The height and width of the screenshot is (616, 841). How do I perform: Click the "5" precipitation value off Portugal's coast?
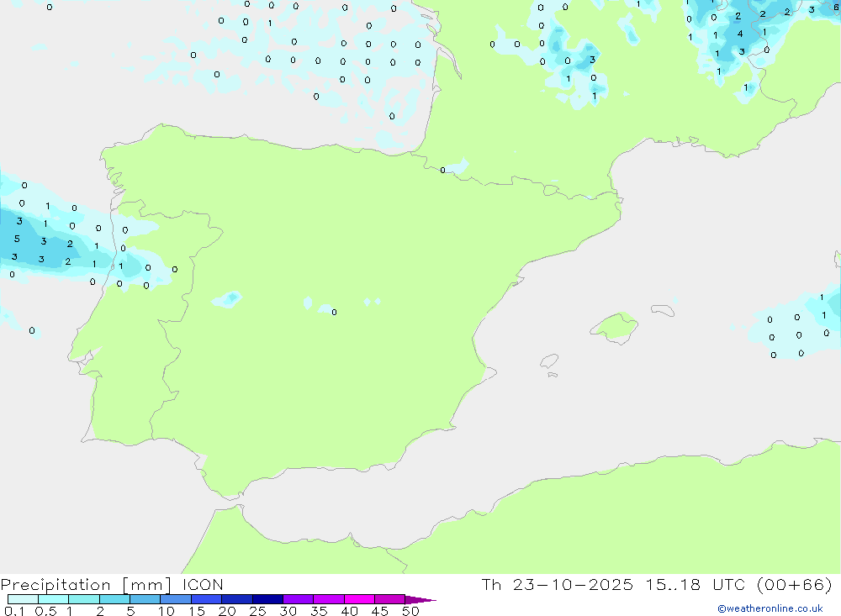tap(17, 239)
